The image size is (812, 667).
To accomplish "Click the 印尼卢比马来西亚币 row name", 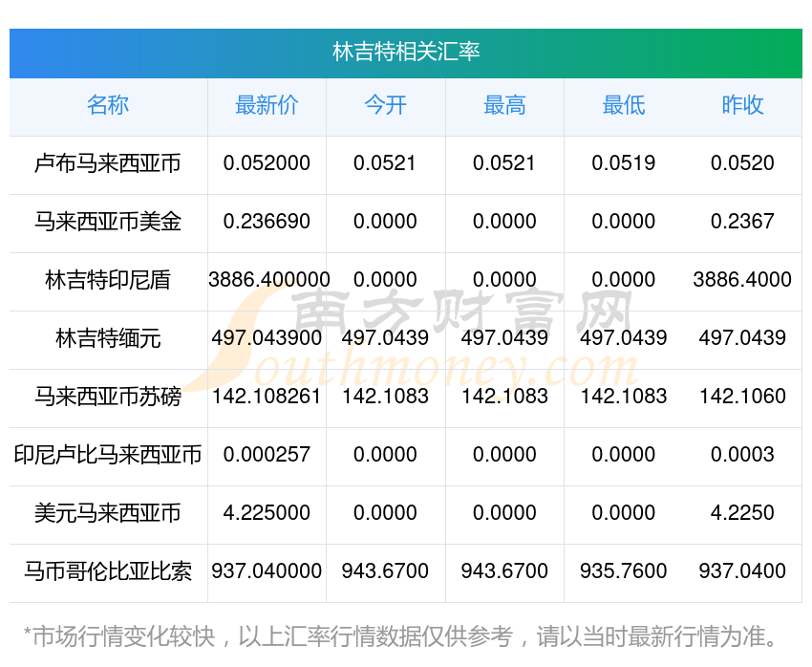I will coord(108,455).
